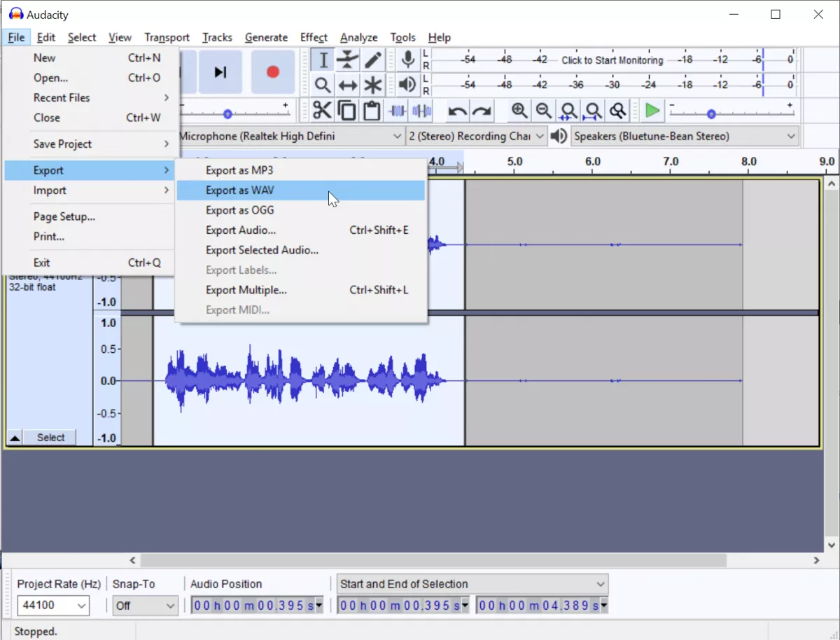This screenshot has width=840, height=640.
Task: Click the track Select button
Action: click(51, 438)
